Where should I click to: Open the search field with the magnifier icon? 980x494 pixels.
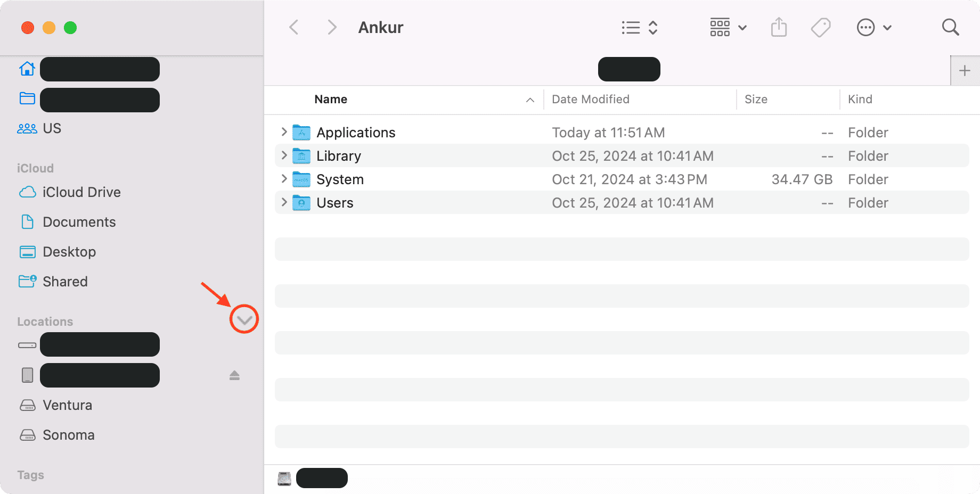pyautogui.click(x=950, y=27)
